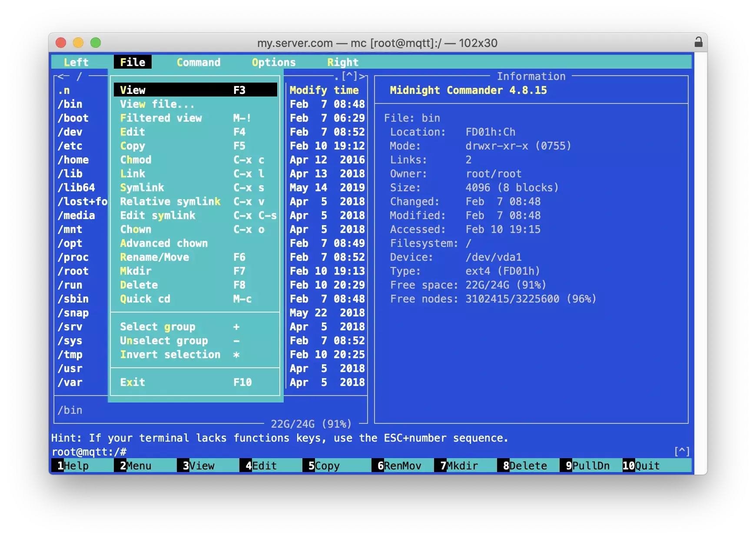Click the lock icon in title bar

[x=698, y=42]
